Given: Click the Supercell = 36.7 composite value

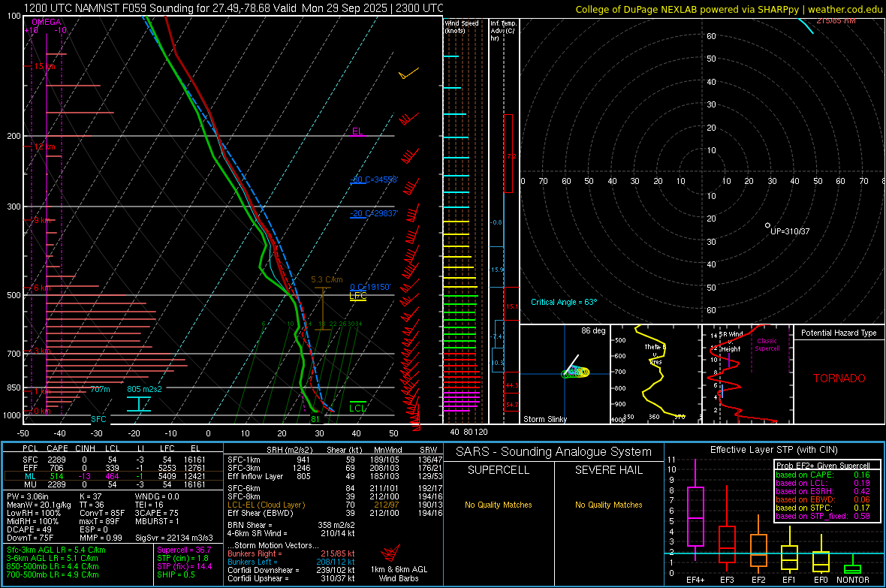Looking at the screenshot, I should coord(184,550).
